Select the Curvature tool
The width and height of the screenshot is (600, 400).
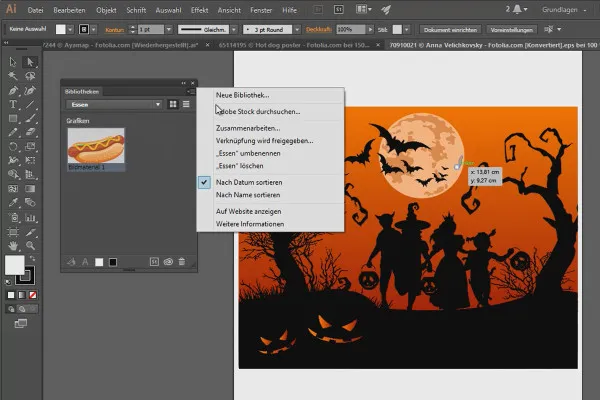tap(30, 90)
